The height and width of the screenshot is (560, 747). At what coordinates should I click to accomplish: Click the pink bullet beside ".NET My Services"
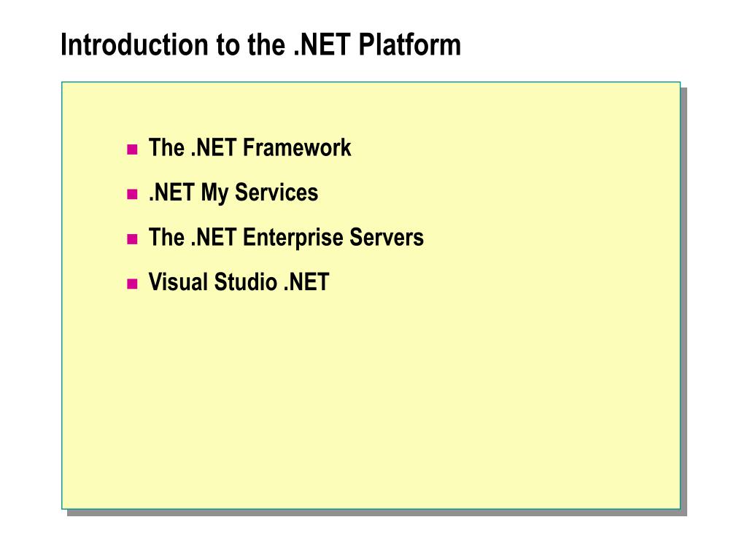[133, 194]
